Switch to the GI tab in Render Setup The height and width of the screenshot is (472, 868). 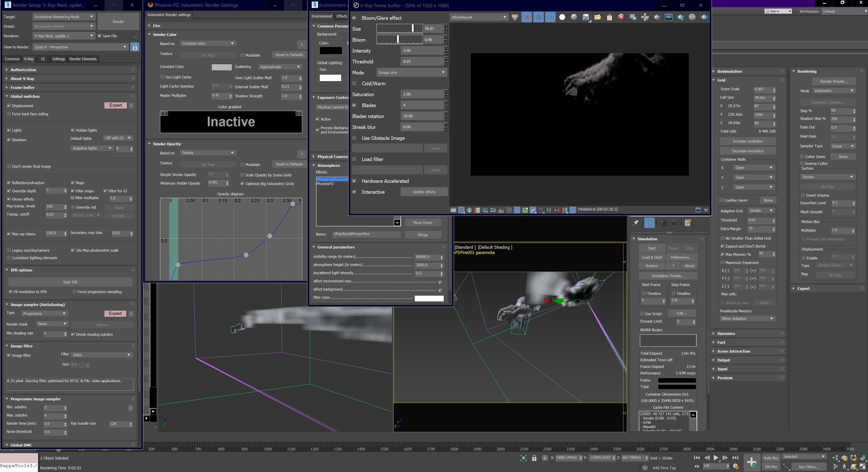pos(43,59)
